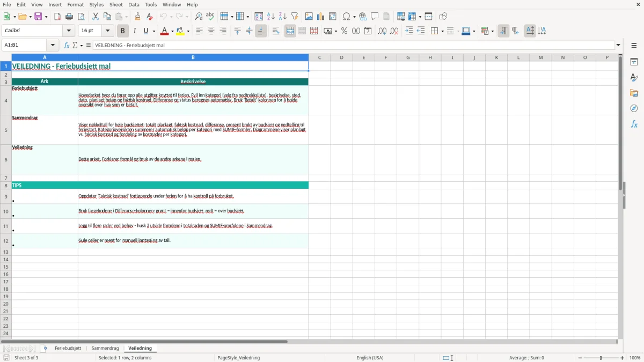The height and width of the screenshot is (362, 644).
Task: Open the sidebar Properties panel icon
Action: [634, 62]
